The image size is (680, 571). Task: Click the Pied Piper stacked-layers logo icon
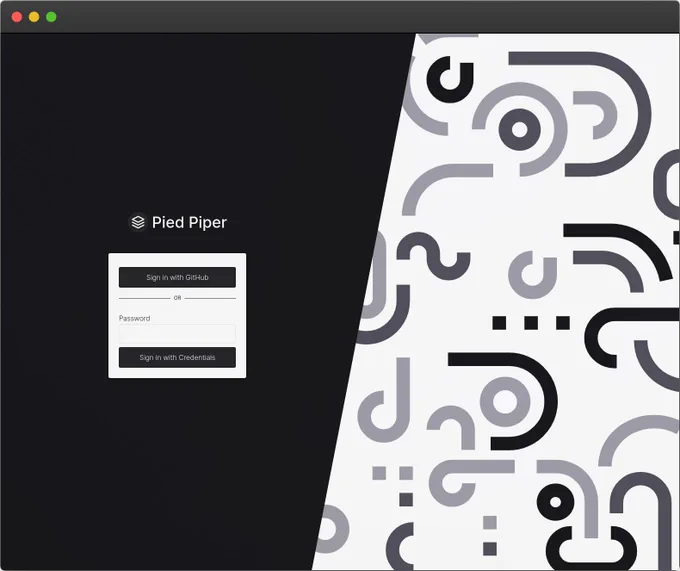[138, 222]
